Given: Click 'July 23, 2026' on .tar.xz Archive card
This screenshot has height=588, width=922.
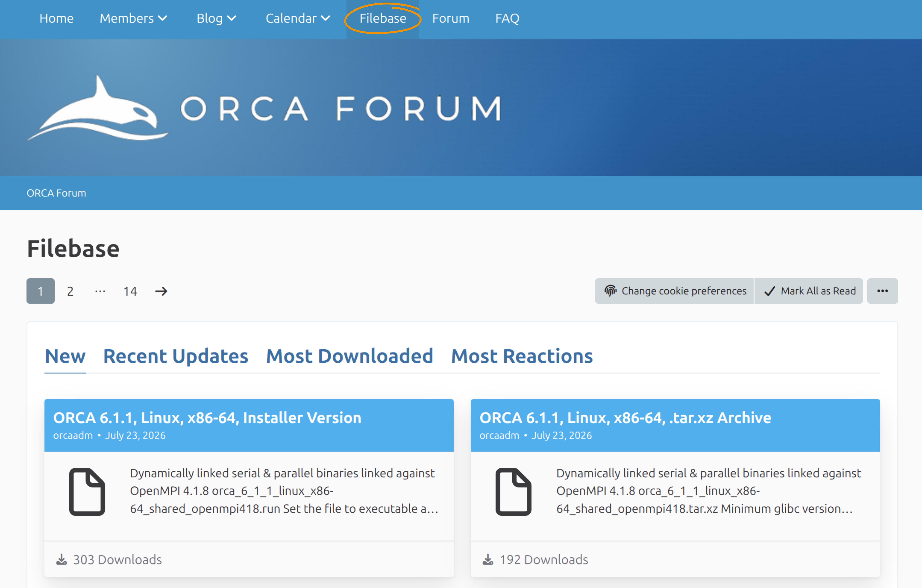Looking at the screenshot, I should click(562, 436).
